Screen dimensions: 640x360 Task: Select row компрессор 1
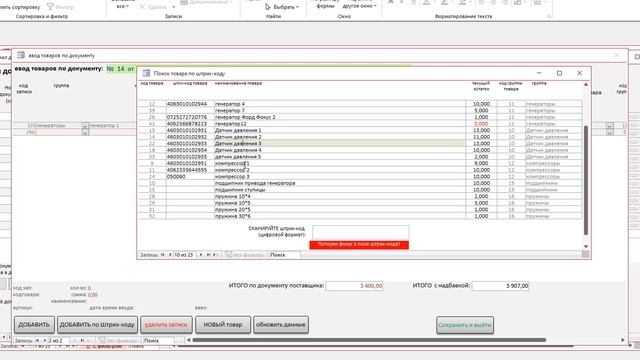pos(360,163)
